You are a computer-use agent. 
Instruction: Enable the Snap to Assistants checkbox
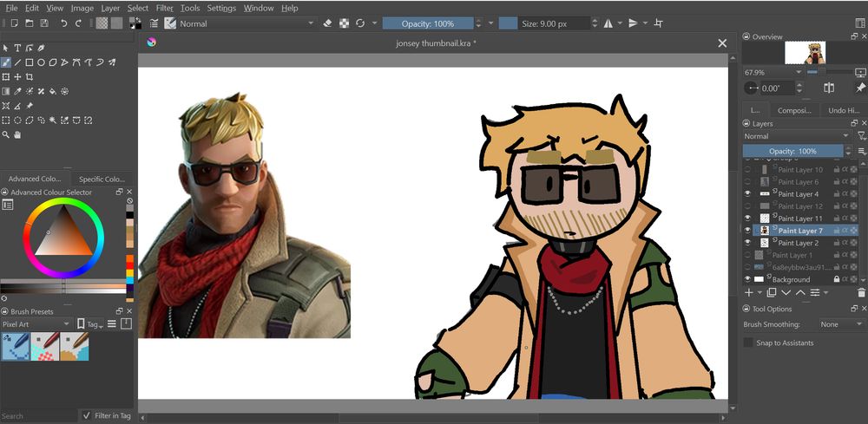pyautogui.click(x=748, y=343)
